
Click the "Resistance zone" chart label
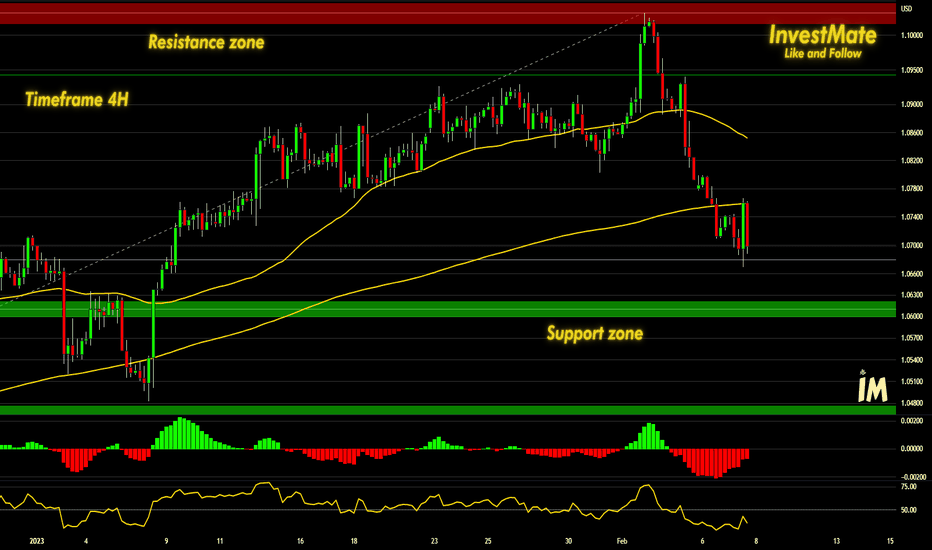206,42
